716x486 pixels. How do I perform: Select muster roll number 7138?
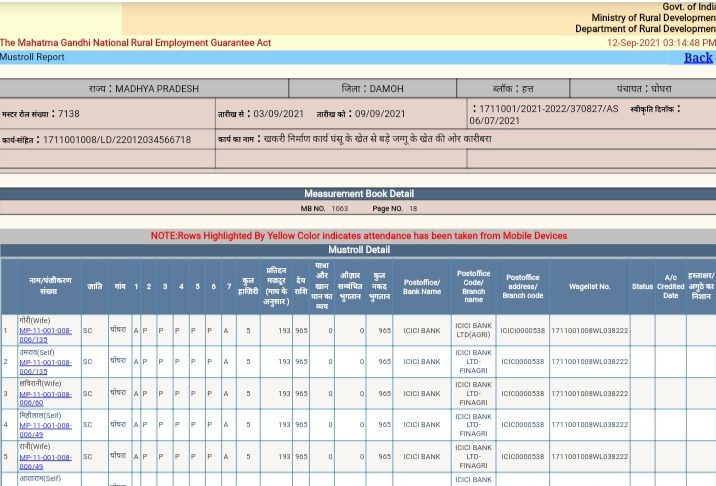68,114
